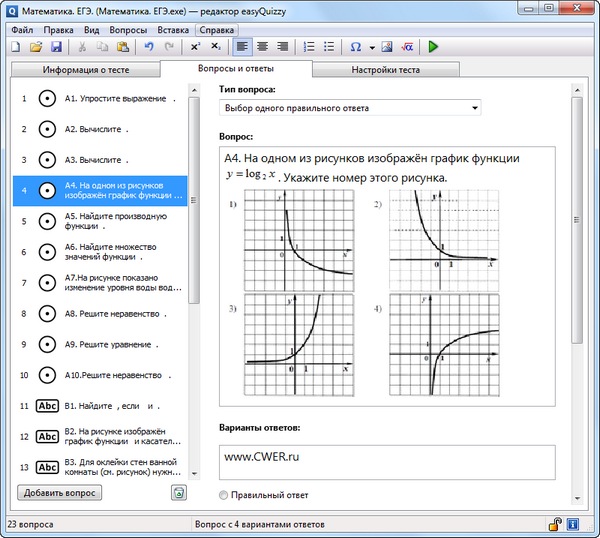Viewport: 600px width, 538px height.
Task: Run the test with the green play icon
Action: coord(433,47)
